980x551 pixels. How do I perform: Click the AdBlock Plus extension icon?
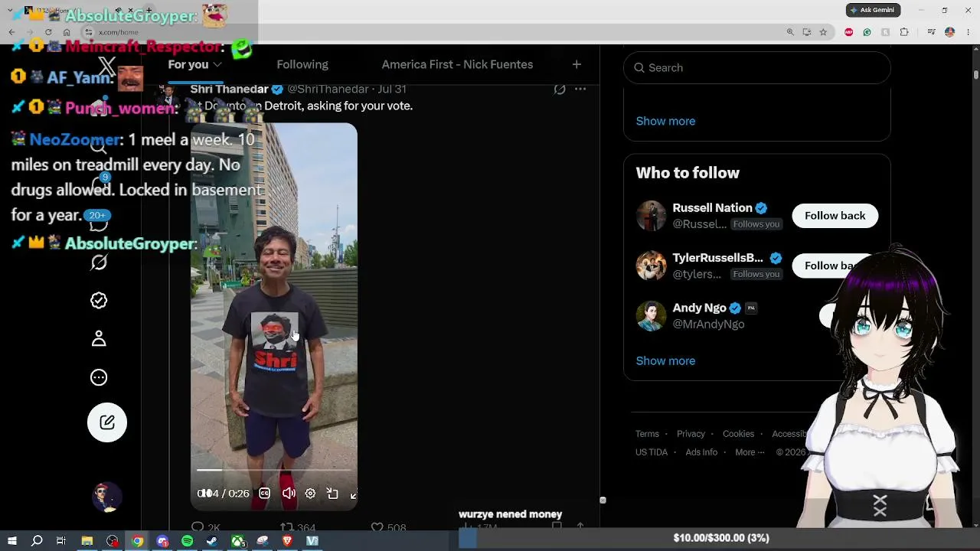pyautogui.click(x=848, y=32)
